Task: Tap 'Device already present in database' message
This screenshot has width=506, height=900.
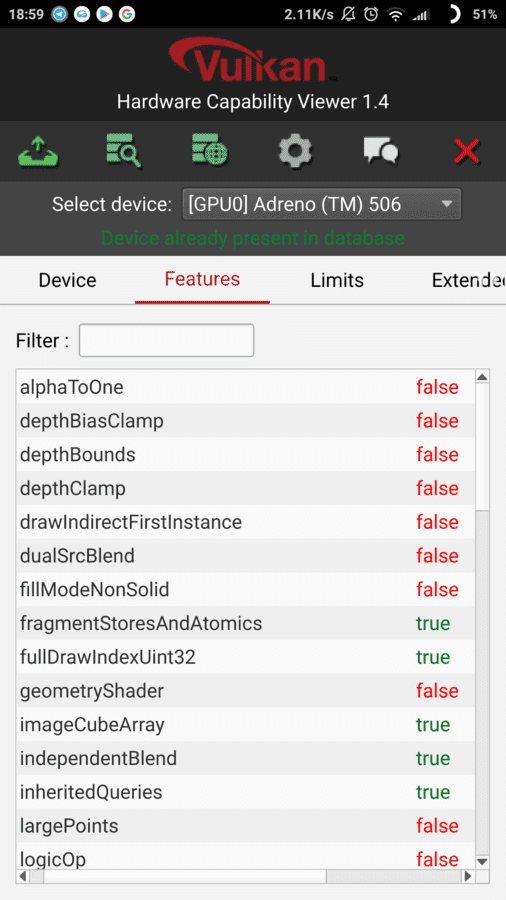Action: [253, 238]
